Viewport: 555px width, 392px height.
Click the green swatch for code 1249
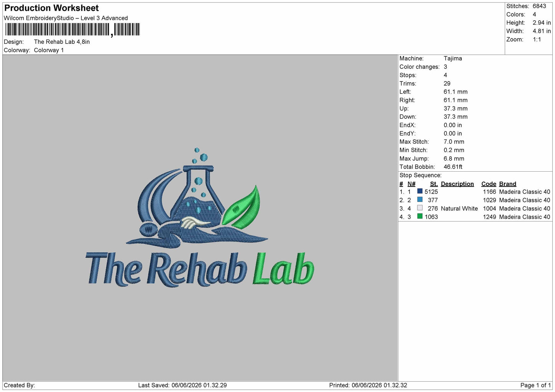[420, 217]
